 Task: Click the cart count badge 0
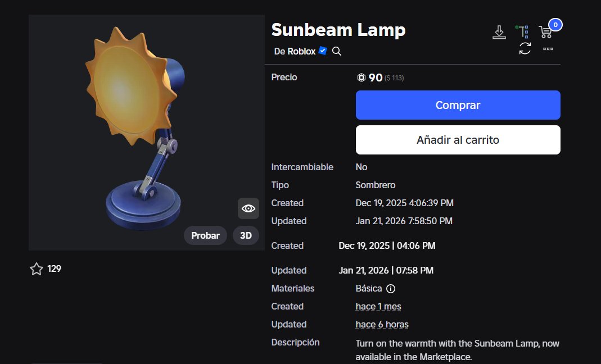pos(555,25)
